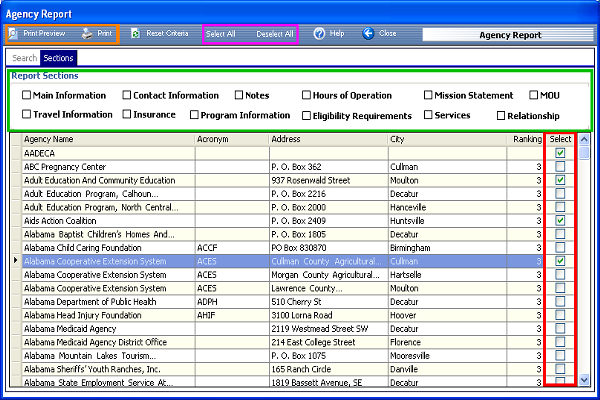Open the Sections tab
Screen dimensions: 600x400
tap(58, 58)
